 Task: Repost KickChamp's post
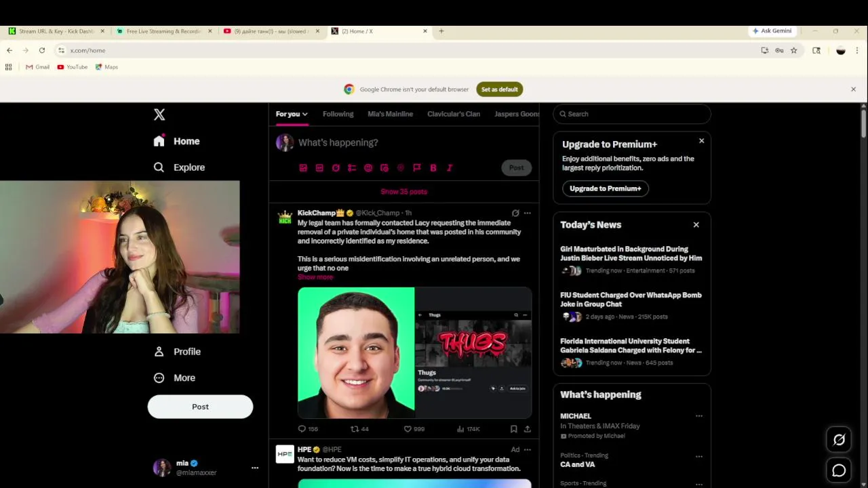359,429
